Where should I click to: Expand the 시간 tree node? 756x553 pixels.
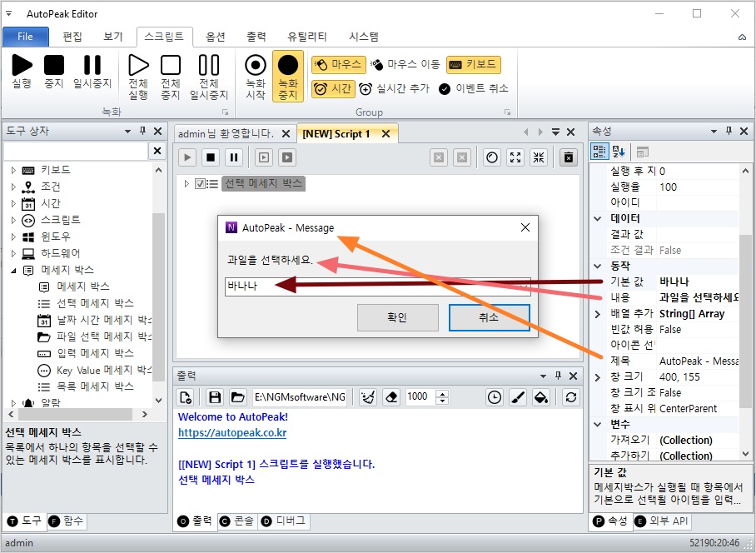pos(13,203)
